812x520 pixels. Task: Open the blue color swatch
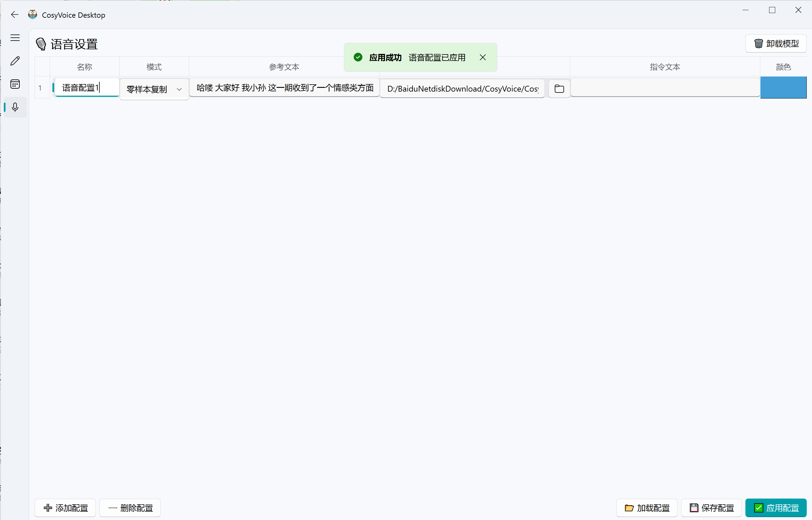(x=783, y=88)
